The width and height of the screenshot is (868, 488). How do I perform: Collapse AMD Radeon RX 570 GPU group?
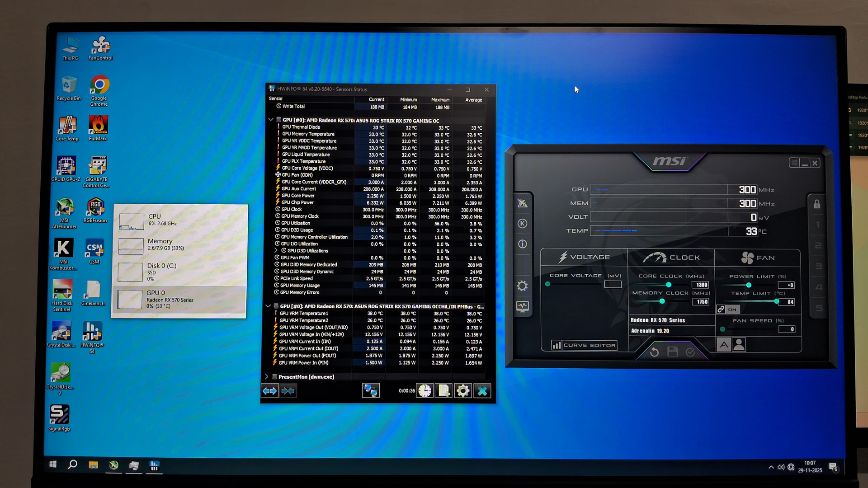(x=271, y=120)
